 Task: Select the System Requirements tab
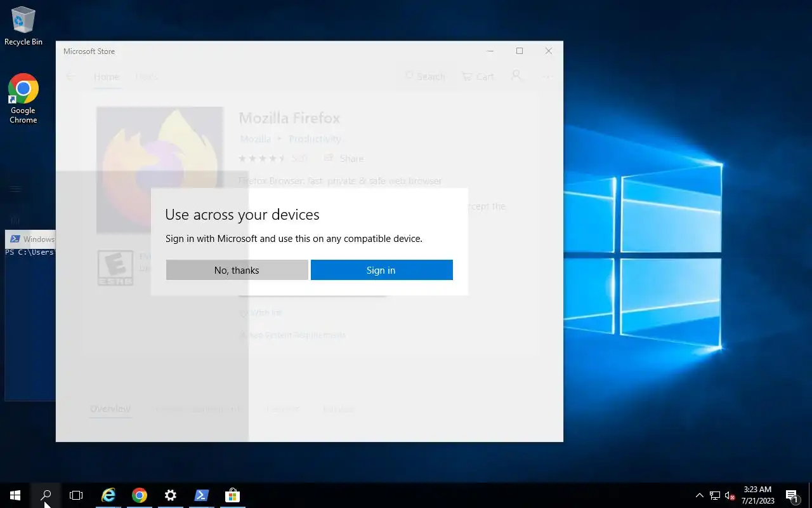(x=199, y=408)
